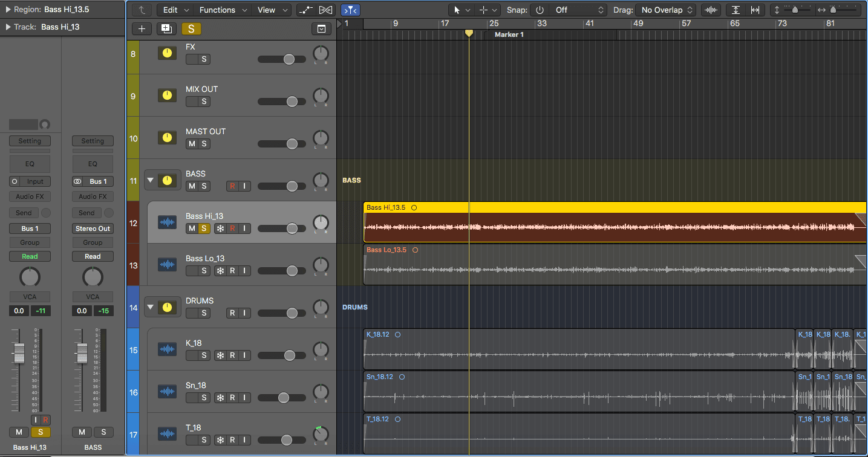The image size is (868, 457).
Task: Click the pan knob on the T_18 track
Action: [x=321, y=435]
